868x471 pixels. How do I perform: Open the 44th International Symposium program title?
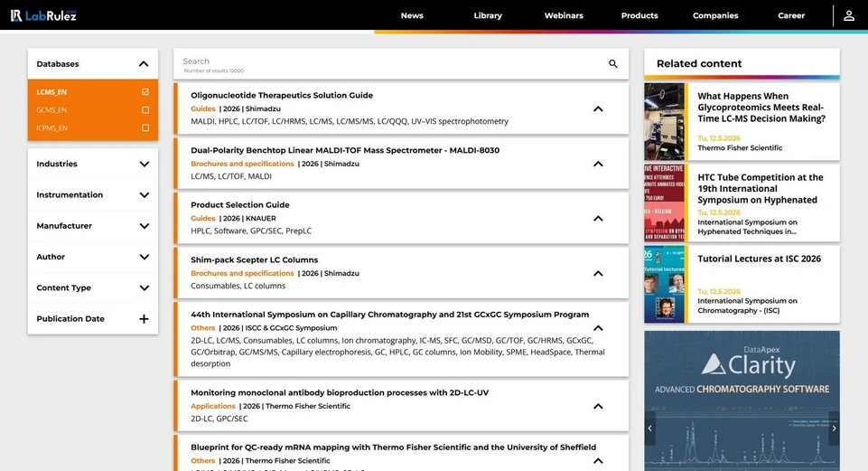pos(389,315)
